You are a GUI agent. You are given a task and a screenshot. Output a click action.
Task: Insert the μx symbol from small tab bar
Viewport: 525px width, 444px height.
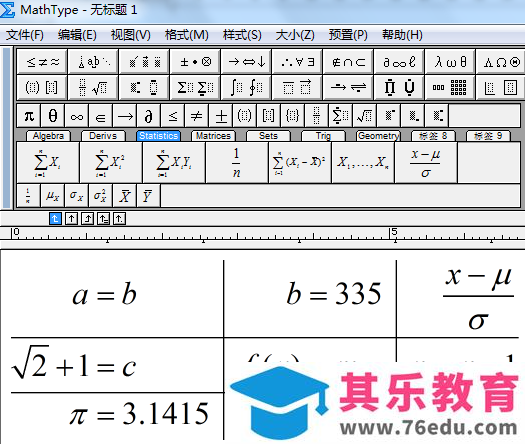pyautogui.click(x=53, y=196)
